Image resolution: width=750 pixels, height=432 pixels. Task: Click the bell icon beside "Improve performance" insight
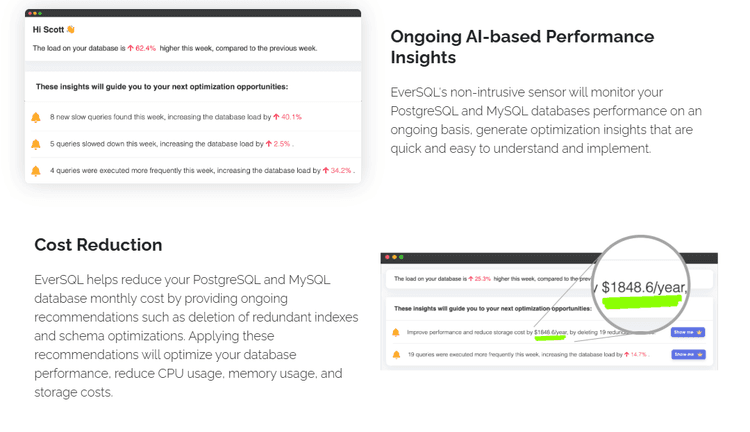(x=396, y=332)
